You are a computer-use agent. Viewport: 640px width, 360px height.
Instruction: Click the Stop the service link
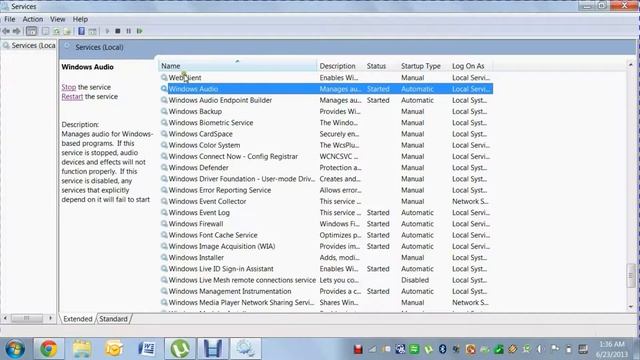[69, 87]
